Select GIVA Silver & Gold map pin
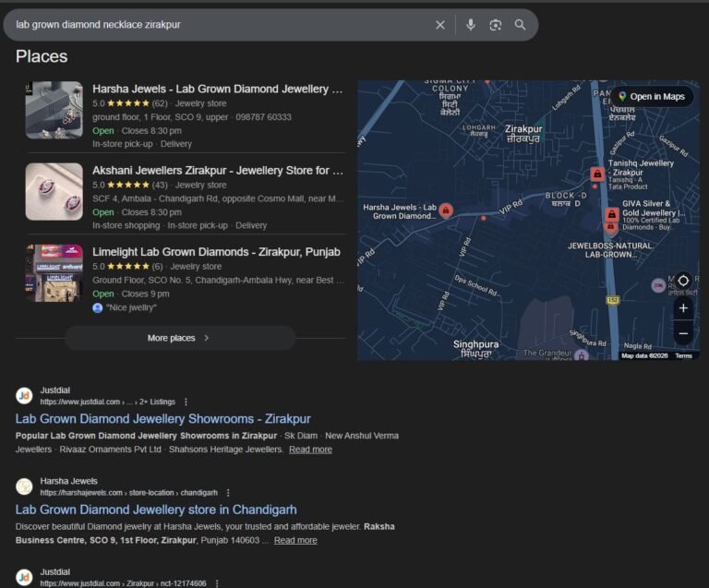 (612, 214)
